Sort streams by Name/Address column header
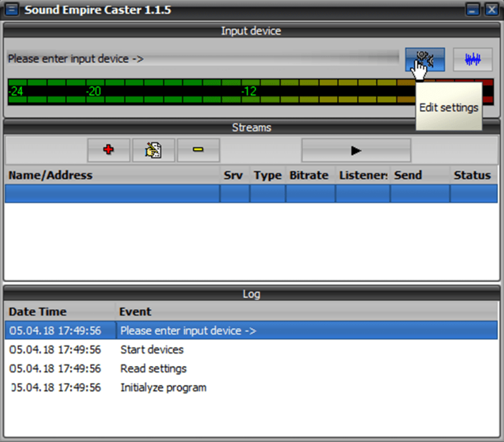504x442 pixels. [112, 175]
